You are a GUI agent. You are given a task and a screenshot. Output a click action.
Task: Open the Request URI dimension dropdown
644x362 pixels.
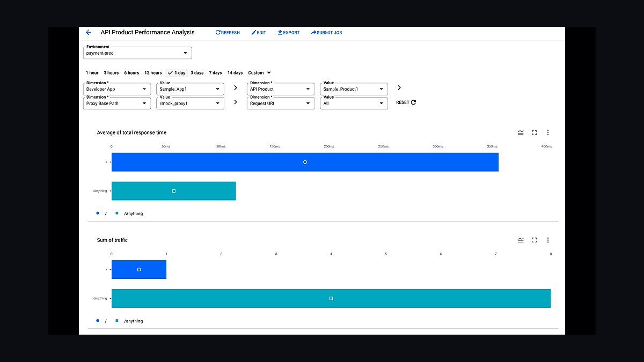coord(281,103)
